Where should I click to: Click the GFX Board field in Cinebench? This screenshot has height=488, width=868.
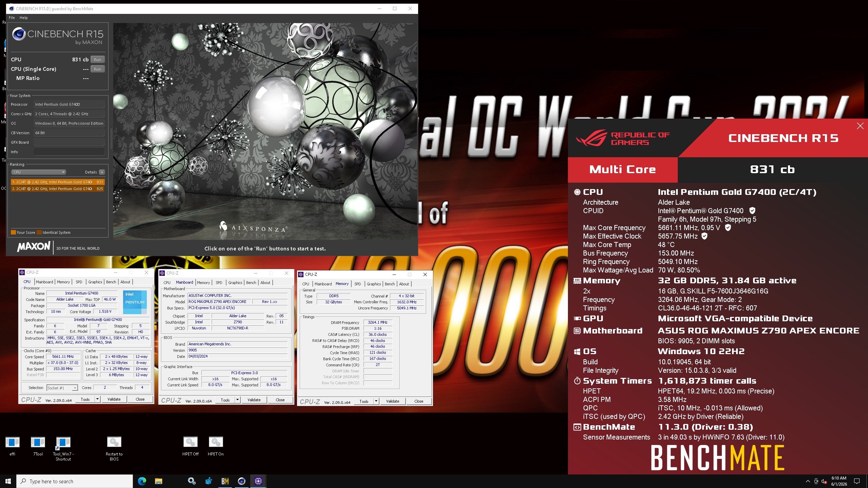[69, 142]
